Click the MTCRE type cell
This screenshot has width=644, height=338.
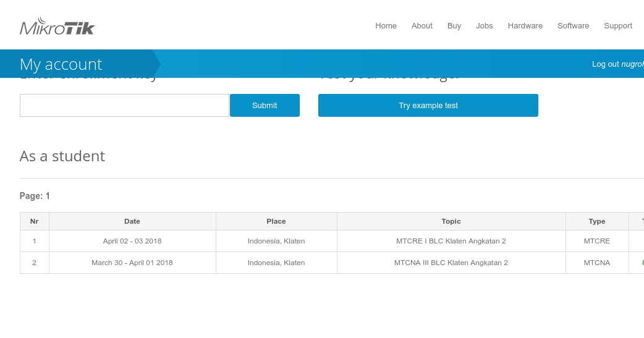click(x=597, y=241)
